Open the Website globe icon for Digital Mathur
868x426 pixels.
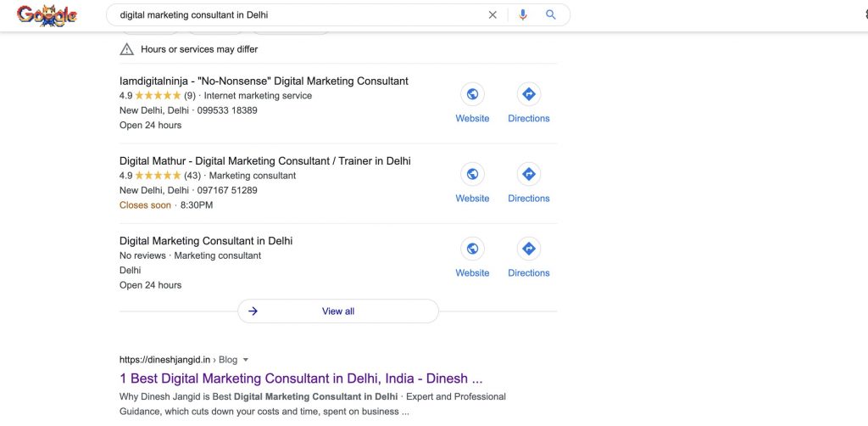[472, 174]
